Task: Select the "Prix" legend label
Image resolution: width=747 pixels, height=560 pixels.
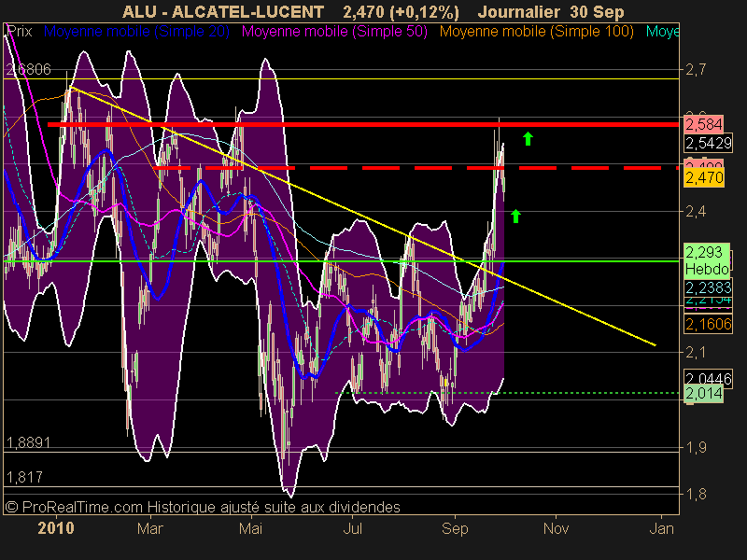Action: (x=20, y=32)
